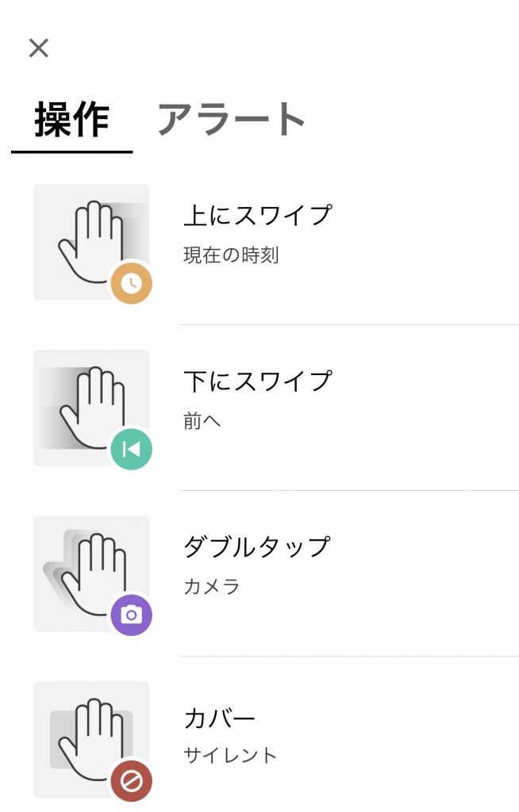The width and height of the screenshot is (519, 812).
Task: Click the underline beneath 操作 tab
Action: [71, 151]
